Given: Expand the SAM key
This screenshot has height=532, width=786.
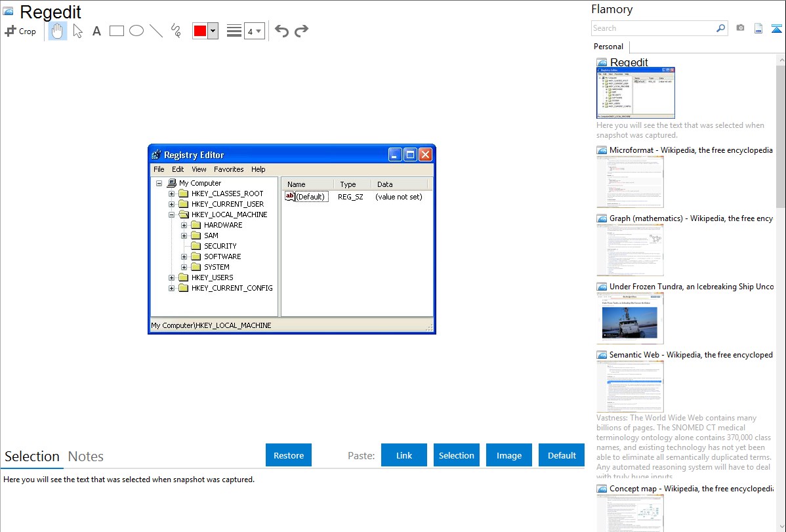Looking at the screenshot, I should 184,235.
